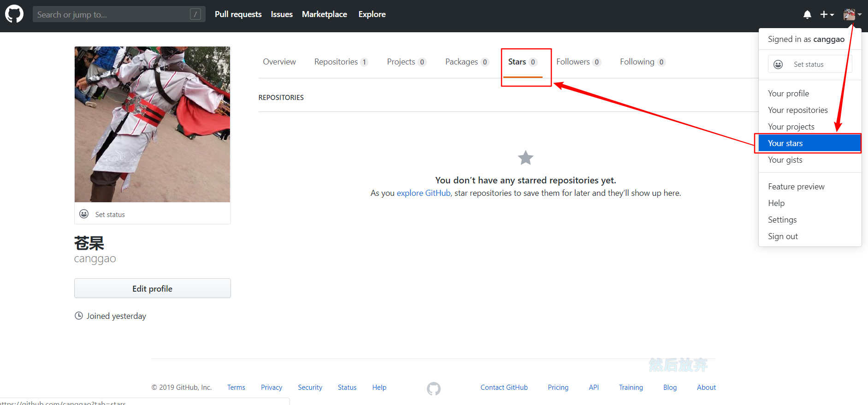The width and height of the screenshot is (868, 405).
Task: Switch to the Followers tab
Action: click(579, 62)
